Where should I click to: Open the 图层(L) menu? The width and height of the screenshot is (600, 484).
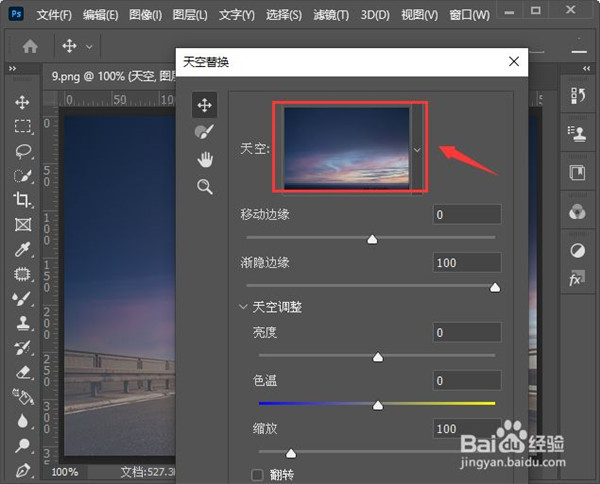(189, 15)
